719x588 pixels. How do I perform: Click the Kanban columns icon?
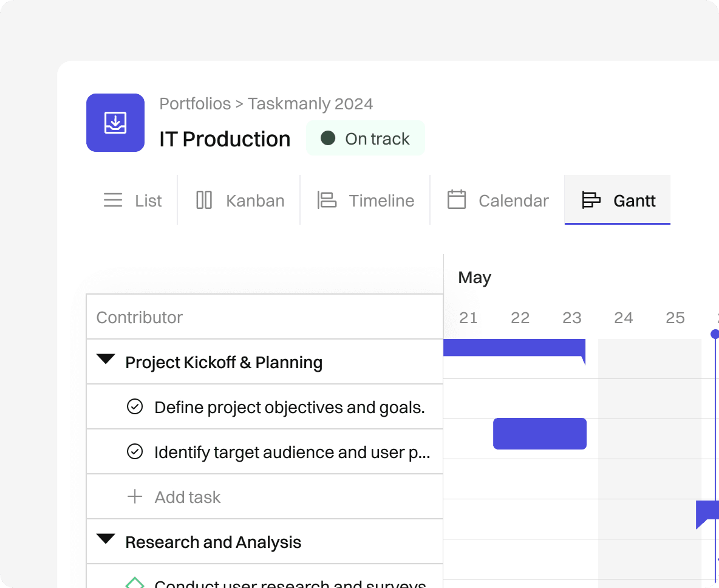(204, 200)
